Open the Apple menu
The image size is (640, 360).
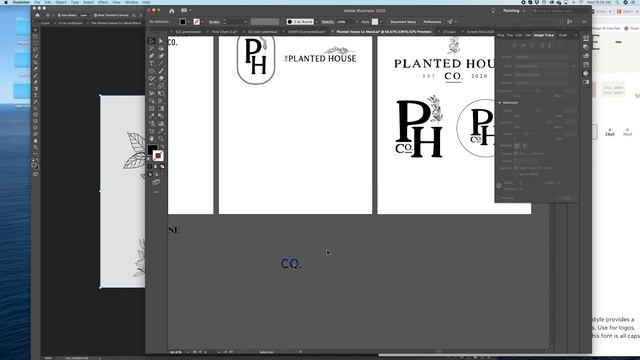(x=6, y=2)
